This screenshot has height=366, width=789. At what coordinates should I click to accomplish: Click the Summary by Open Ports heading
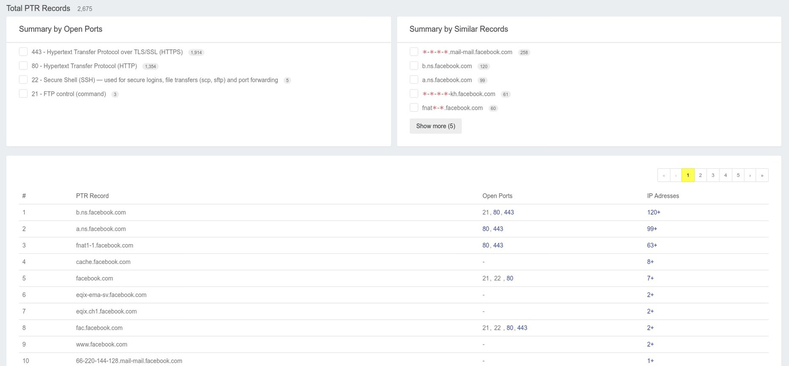(60, 29)
